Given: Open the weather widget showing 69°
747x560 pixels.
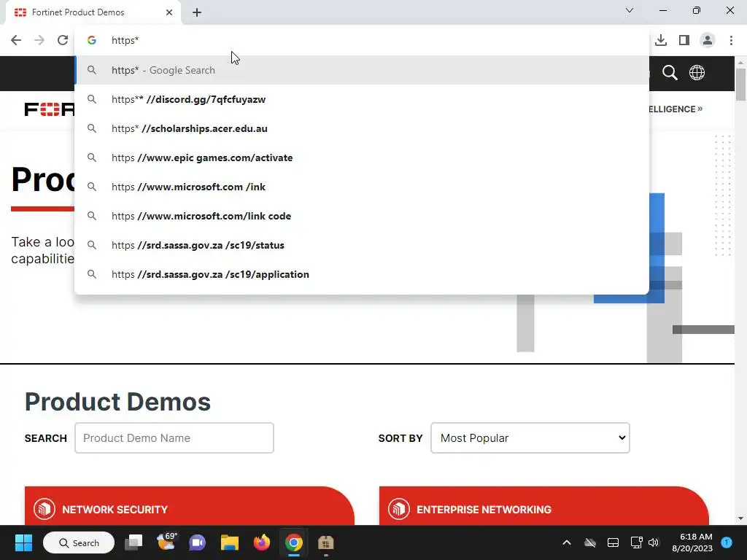Looking at the screenshot, I should [x=166, y=542].
